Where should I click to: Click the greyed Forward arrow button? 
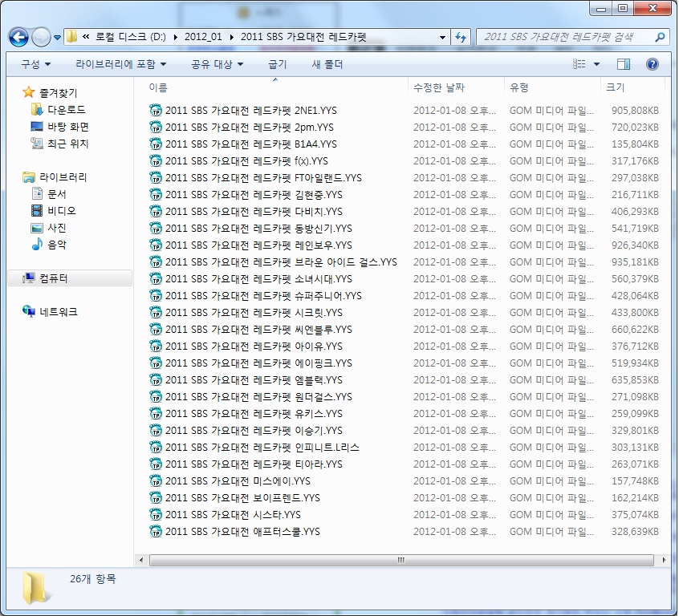pos(41,37)
